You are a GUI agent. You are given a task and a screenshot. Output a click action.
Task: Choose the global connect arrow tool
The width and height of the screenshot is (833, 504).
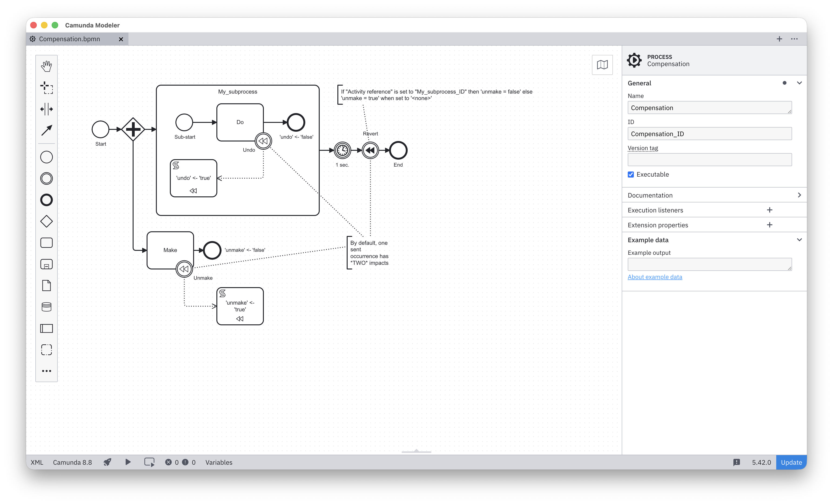(46, 130)
